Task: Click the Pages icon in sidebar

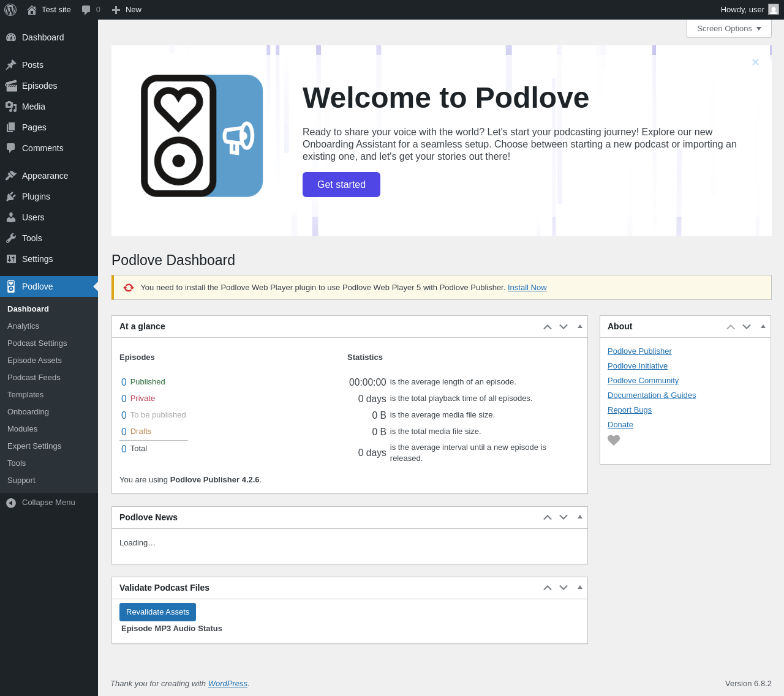Action: coord(11,127)
